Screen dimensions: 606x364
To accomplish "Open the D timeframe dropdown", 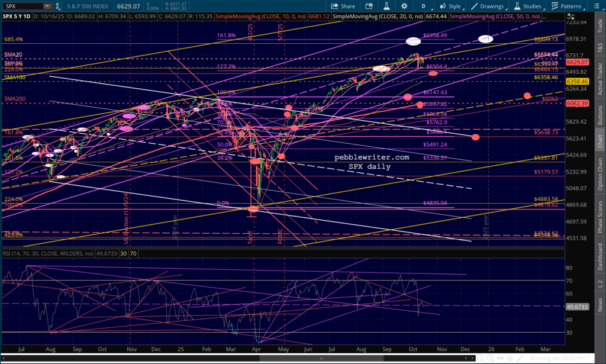I will (424, 6).
